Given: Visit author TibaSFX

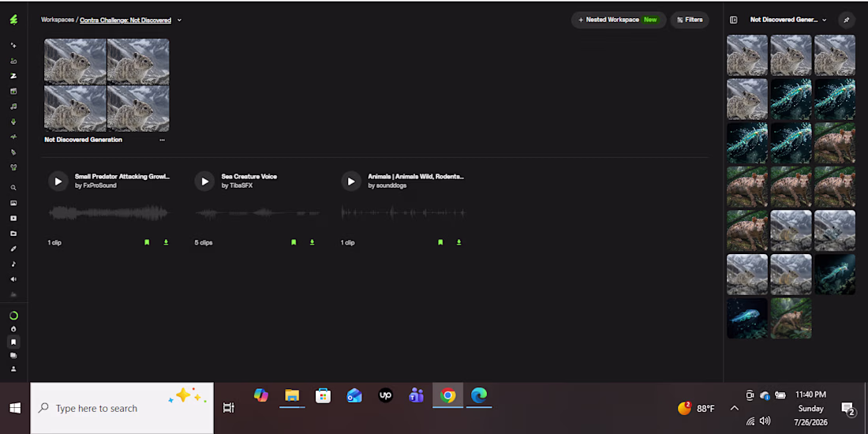Looking at the screenshot, I should pos(241,185).
